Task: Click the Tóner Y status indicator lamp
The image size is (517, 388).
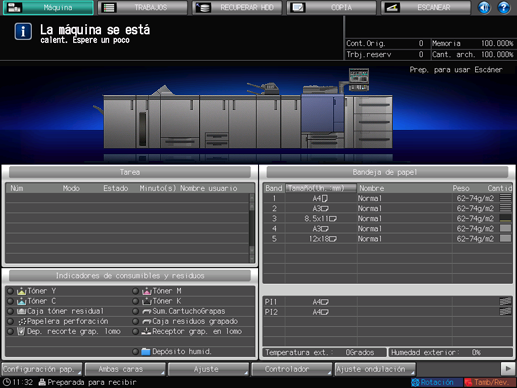Action: click(x=11, y=291)
